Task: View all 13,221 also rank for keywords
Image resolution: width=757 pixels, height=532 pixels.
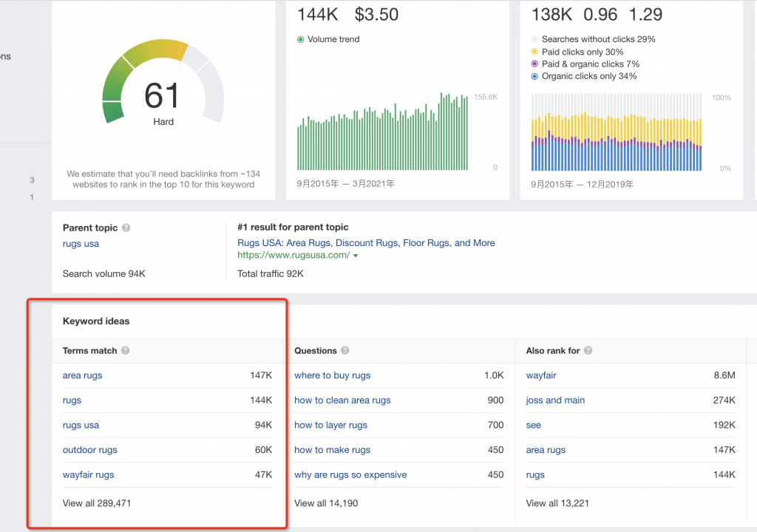Action: pos(557,503)
